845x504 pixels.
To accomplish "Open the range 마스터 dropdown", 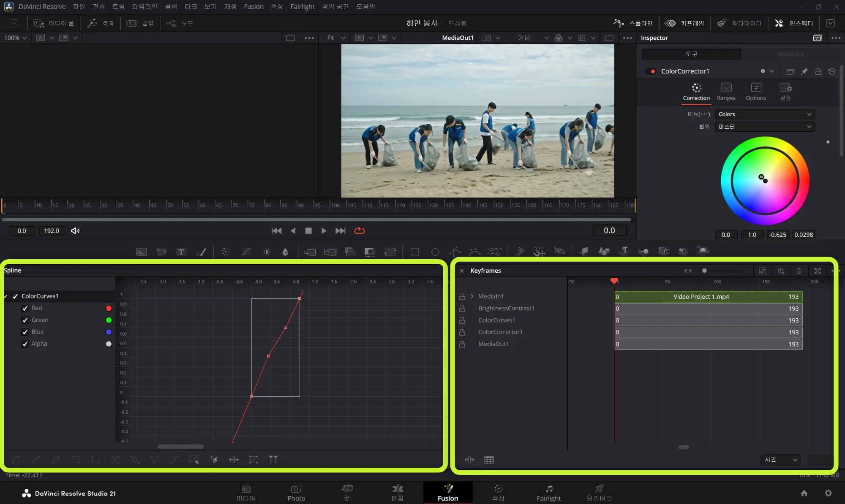I will coord(765,127).
